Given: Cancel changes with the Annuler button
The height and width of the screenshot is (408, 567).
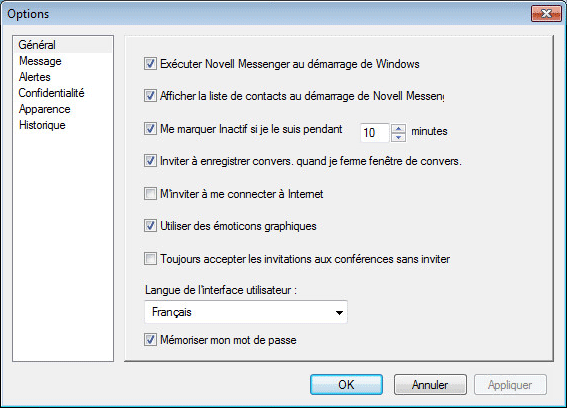Looking at the screenshot, I should pos(430,384).
